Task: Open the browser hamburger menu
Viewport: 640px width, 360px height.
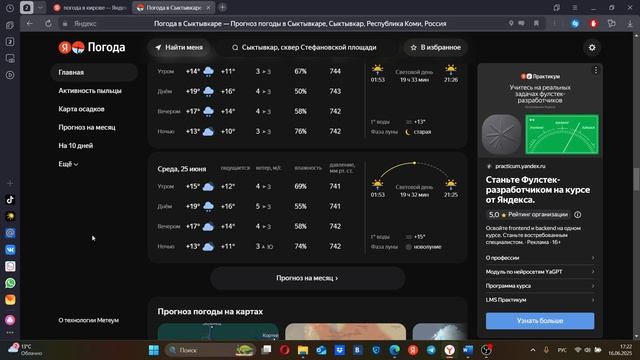Action: 575,8
